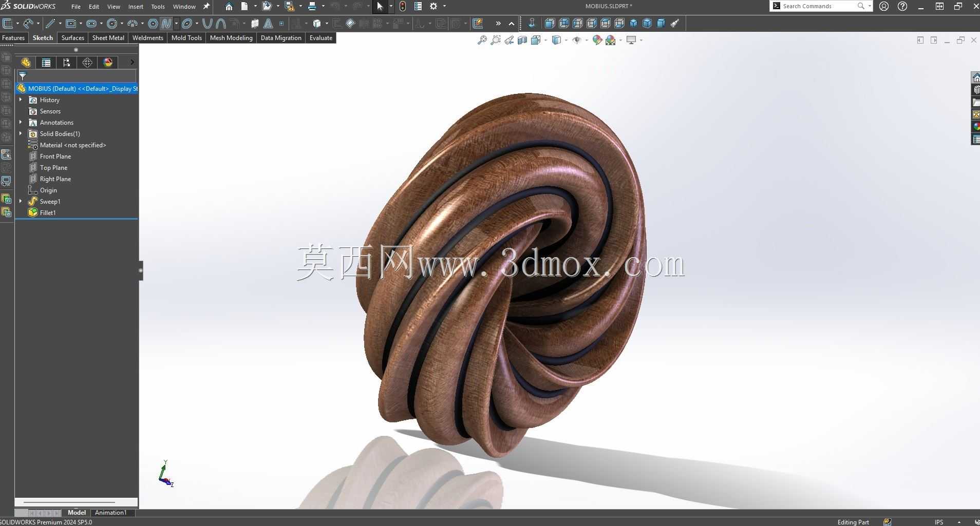Select the Corner Rectangle tool
The width and height of the screenshot is (980, 526).
(71, 23)
